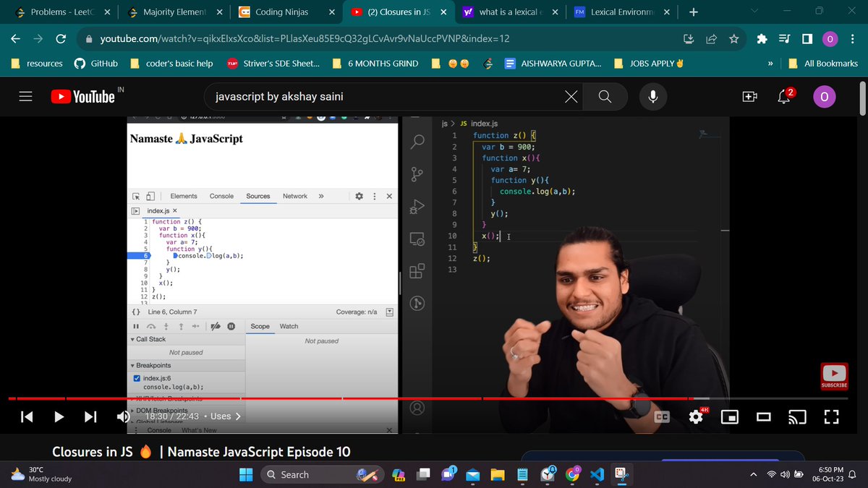Open the YouTube guide hamburger menu
Screen dimensions: 868x488
pyautogui.click(x=25, y=96)
